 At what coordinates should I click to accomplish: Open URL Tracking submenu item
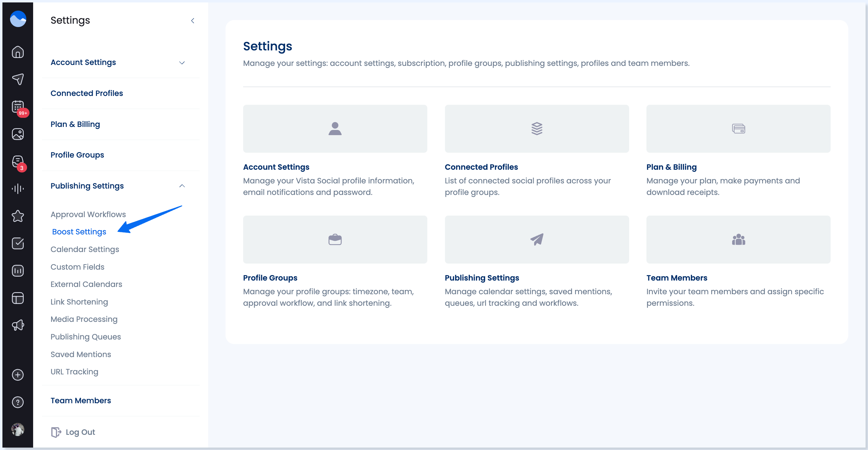(x=74, y=372)
